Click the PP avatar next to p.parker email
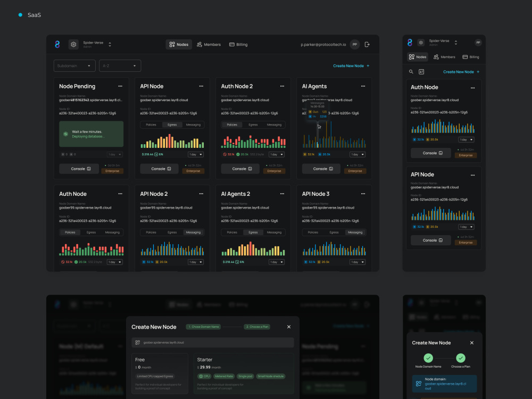The width and height of the screenshot is (532, 399). click(x=354, y=45)
